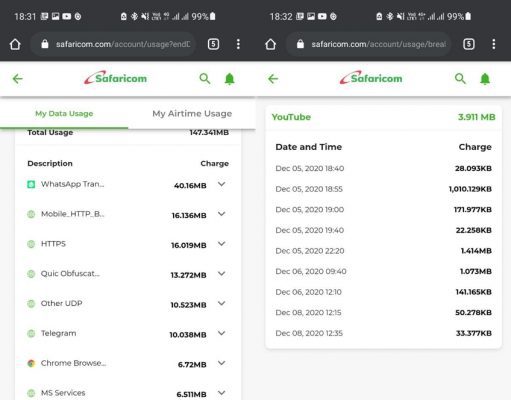The image size is (511, 400).
Task: Open notifications bell on left page
Action: (229, 79)
